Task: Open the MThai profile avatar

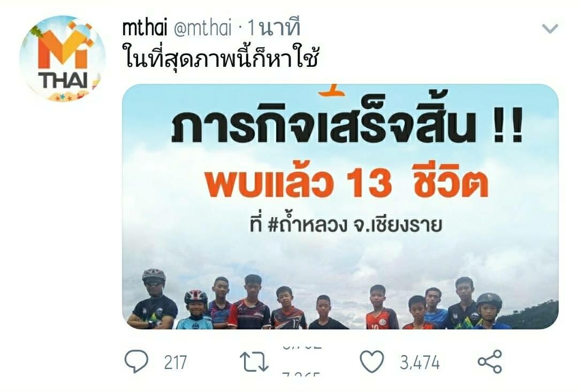Action: click(x=62, y=59)
